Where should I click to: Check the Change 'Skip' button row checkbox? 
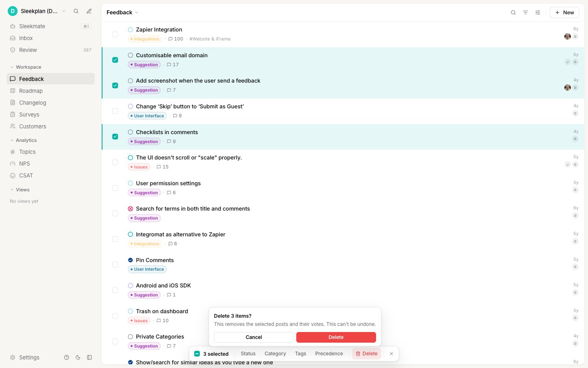pos(115,111)
